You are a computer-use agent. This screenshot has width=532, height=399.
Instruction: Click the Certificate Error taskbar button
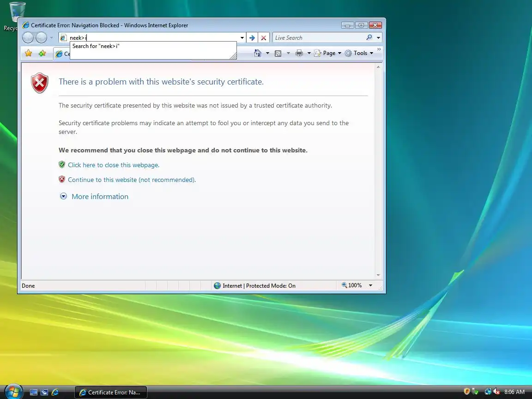click(x=111, y=392)
